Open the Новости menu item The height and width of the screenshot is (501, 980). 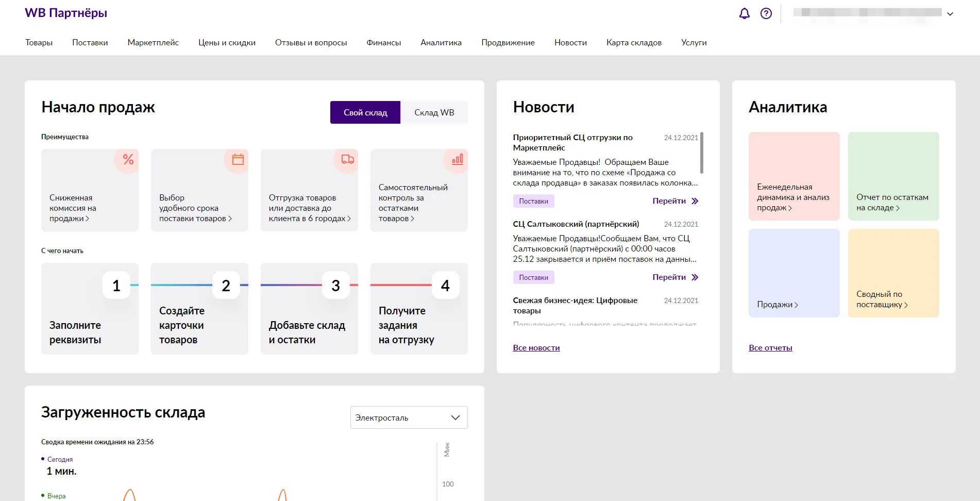[571, 42]
